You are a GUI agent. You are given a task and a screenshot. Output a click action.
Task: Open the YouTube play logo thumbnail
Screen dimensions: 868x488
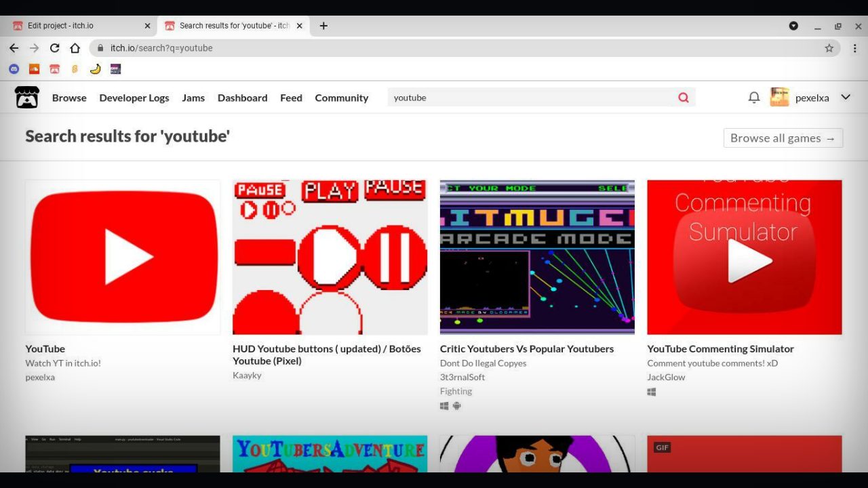click(123, 257)
